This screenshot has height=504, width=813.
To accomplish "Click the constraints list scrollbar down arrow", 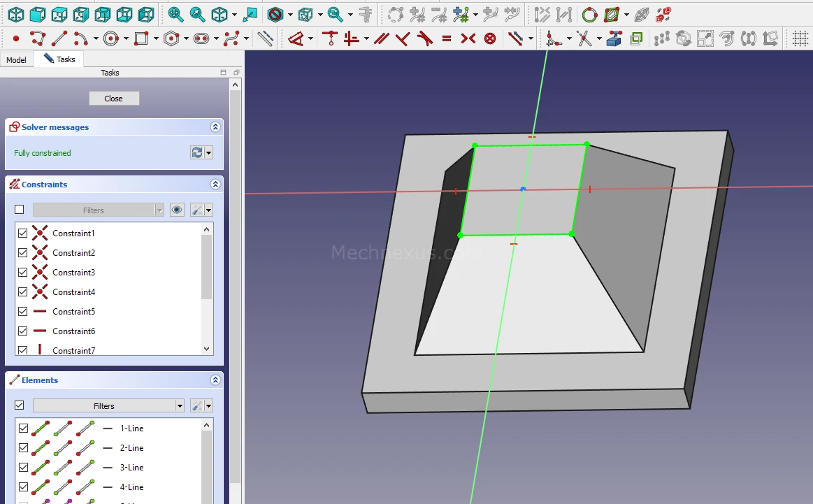I will pos(206,349).
